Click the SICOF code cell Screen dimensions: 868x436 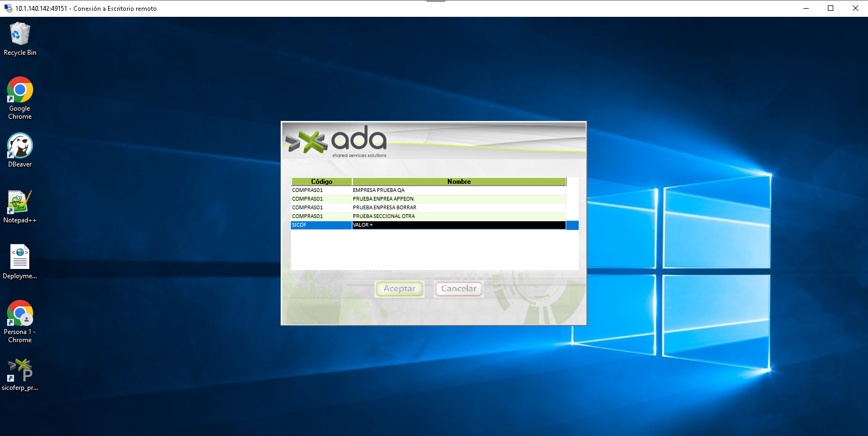(x=321, y=225)
